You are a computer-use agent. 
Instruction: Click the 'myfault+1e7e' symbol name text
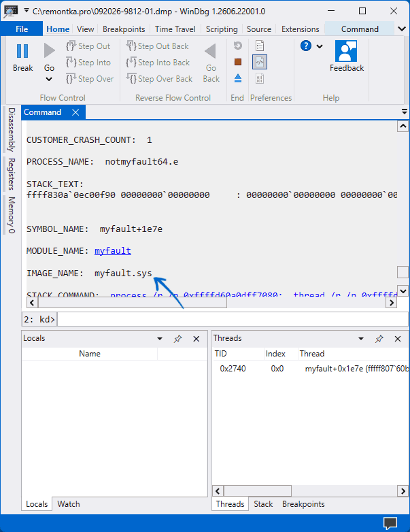pyautogui.click(x=131, y=229)
